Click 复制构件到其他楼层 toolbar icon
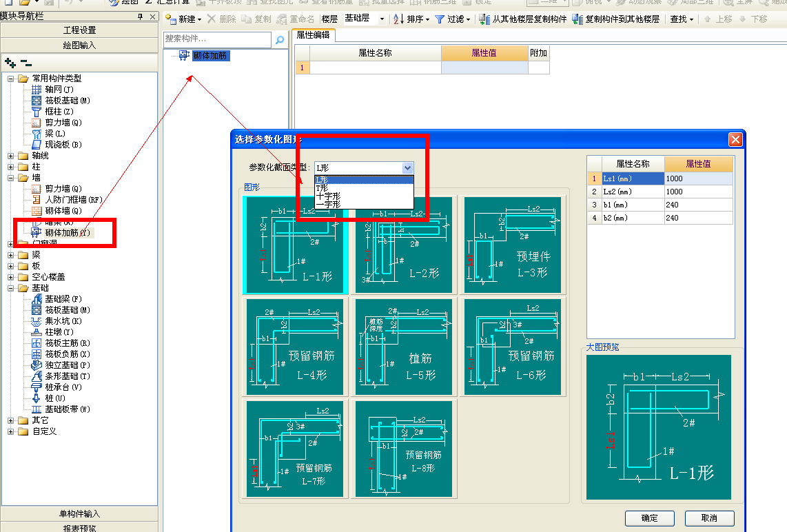This screenshot has width=787, height=532. pos(578,19)
